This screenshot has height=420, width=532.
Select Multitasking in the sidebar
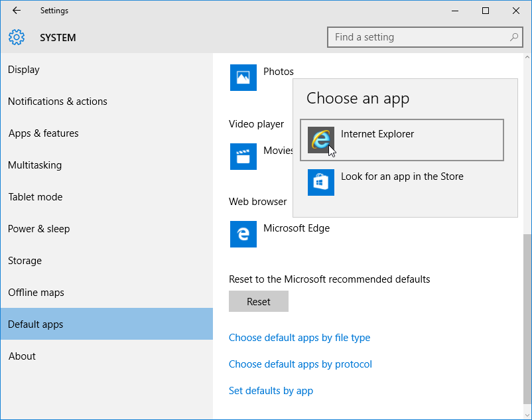(x=107, y=165)
